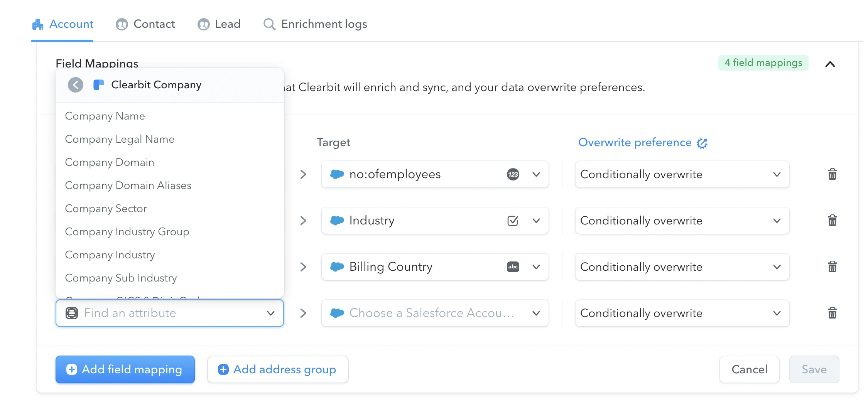The width and height of the screenshot is (868, 408).
Task: Open the Lead tab
Action: point(219,24)
